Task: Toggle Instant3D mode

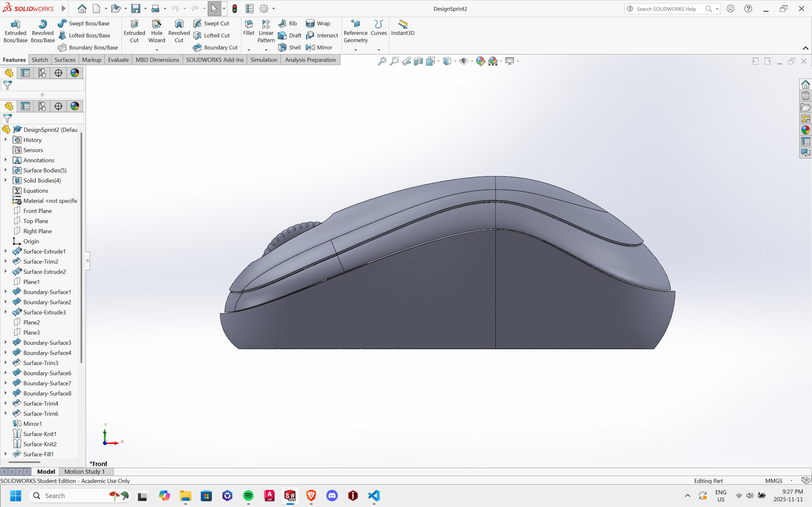Action: click(403, 28)
